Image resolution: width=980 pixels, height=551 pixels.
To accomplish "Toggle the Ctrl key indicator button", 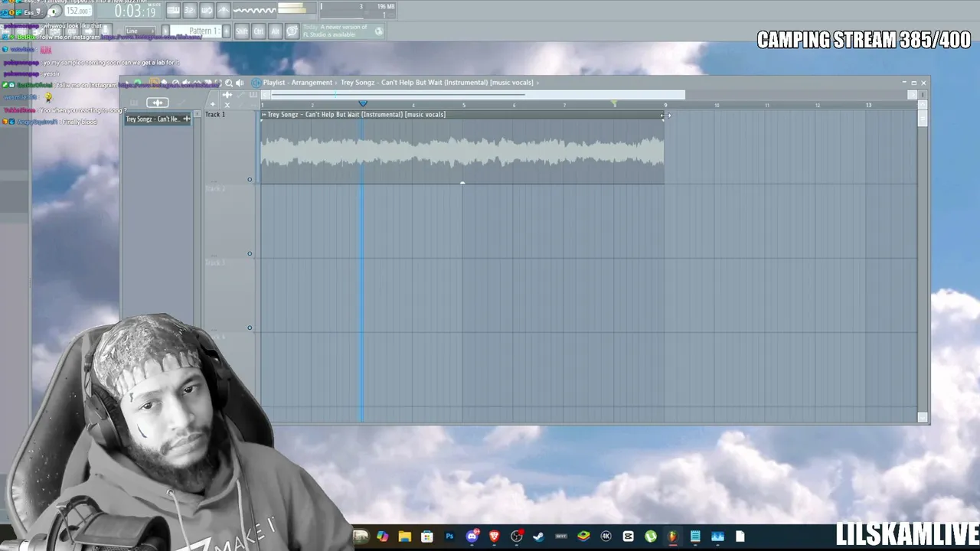I will pyautogui.click(x=259, y=31).
